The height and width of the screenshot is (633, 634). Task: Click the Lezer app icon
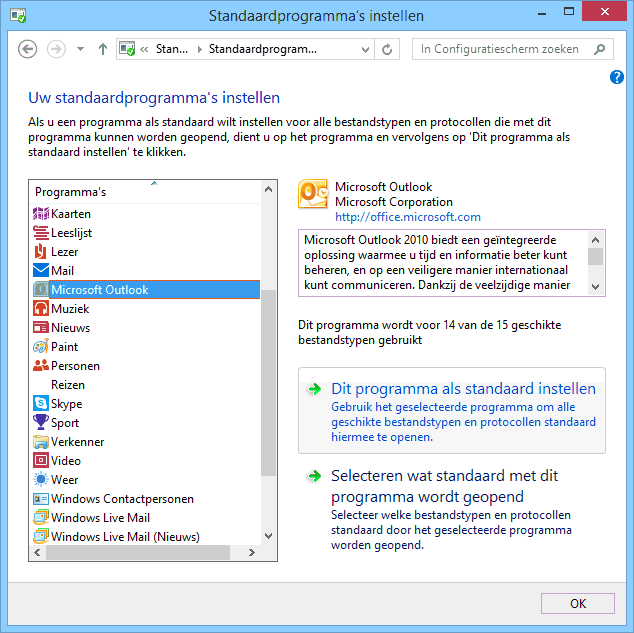pyautogui.click(x=40, y=252)
